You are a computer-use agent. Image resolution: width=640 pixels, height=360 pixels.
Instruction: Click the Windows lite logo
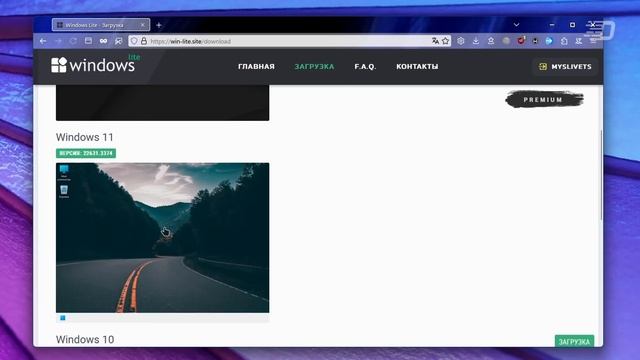click(96, 64)
